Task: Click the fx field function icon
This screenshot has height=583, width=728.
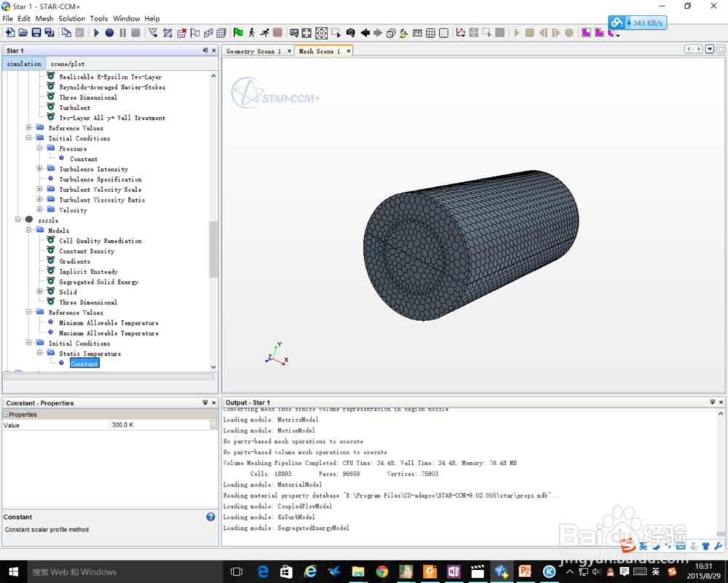Action: [403, 33]
